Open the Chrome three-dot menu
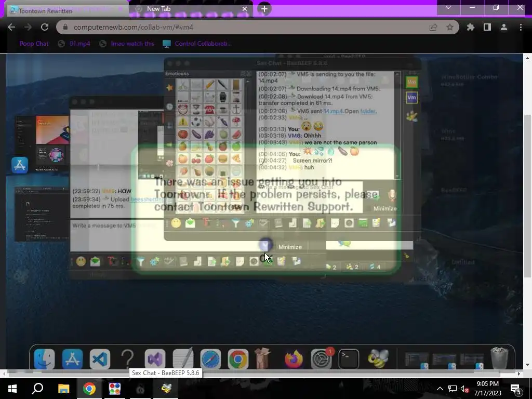 point(521,27)
